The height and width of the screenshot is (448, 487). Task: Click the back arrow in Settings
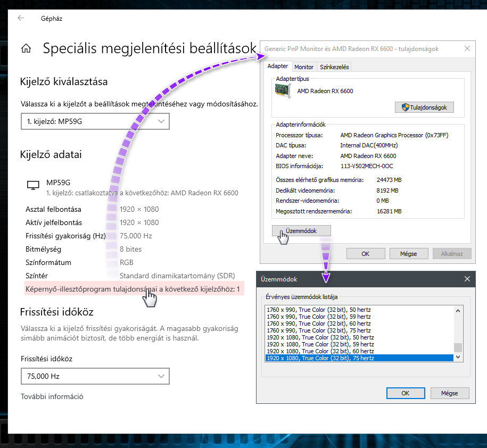(21, 18)
